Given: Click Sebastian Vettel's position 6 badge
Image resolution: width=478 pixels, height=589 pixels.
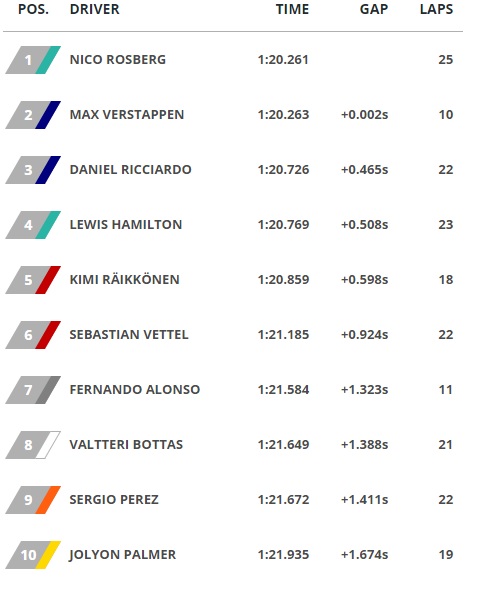Looking at the screenshot, I should pos(33,335).
